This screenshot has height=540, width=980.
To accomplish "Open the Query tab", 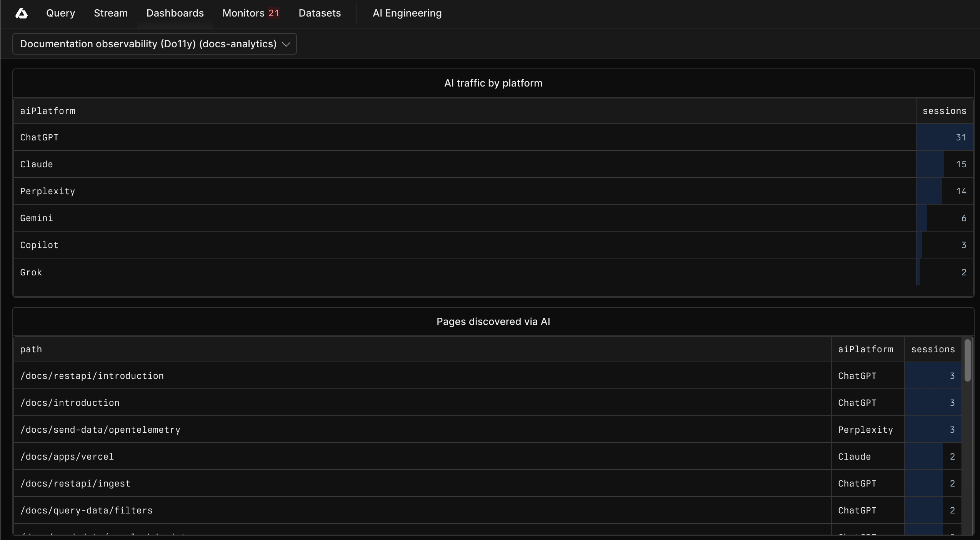I will pos(60,13).
